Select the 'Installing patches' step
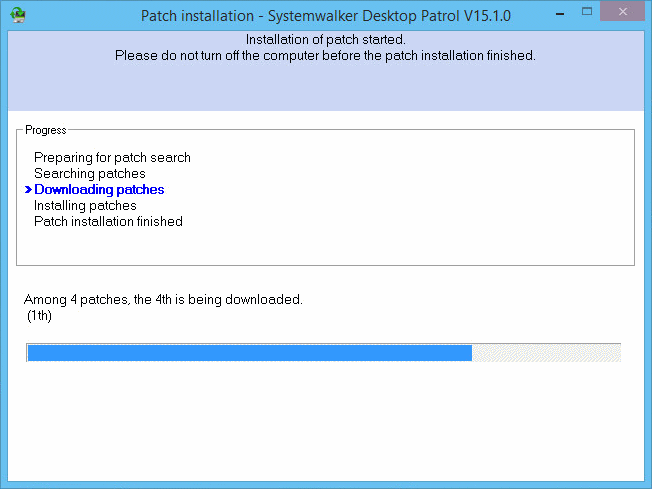 85,205
